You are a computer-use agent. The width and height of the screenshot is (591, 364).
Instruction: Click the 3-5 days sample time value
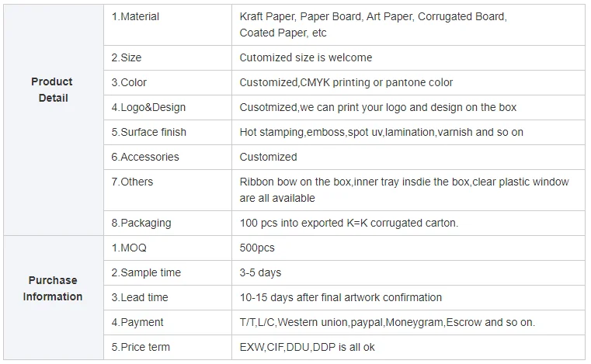click(x=260, y=272)
